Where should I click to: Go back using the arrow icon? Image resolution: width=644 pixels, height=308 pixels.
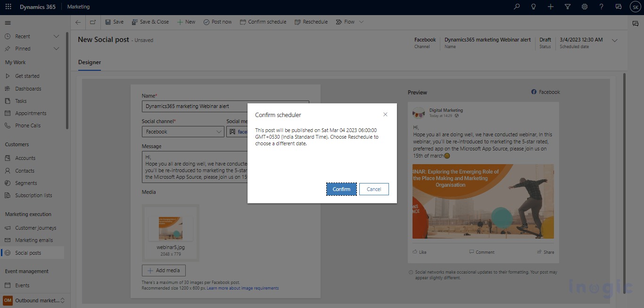(x=78, y=22)
